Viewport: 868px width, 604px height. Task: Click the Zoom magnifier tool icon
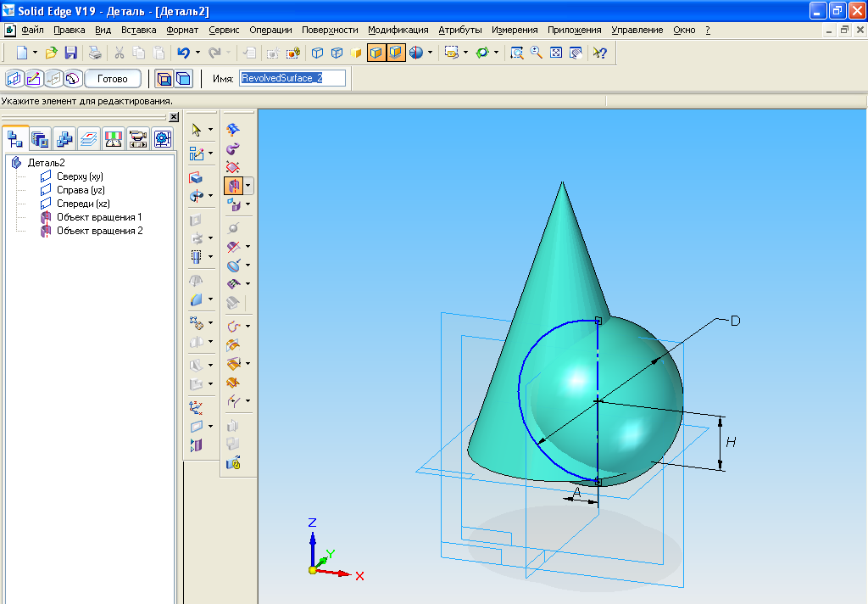536,53
